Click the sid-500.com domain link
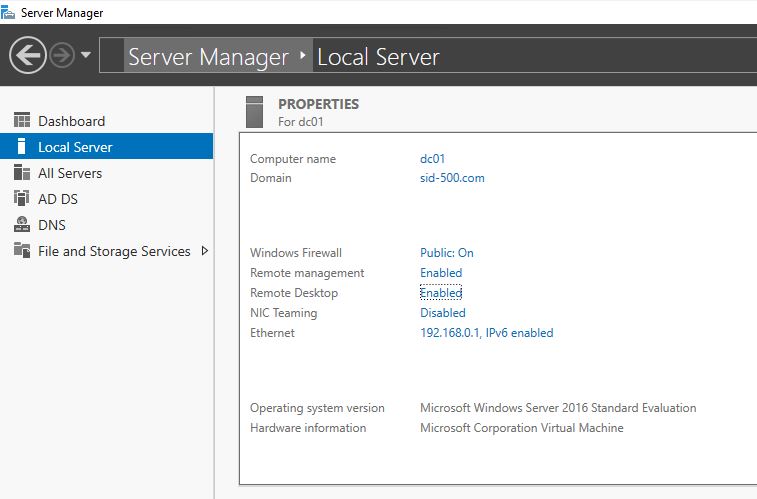757x499 pixels. coord(452,178)
